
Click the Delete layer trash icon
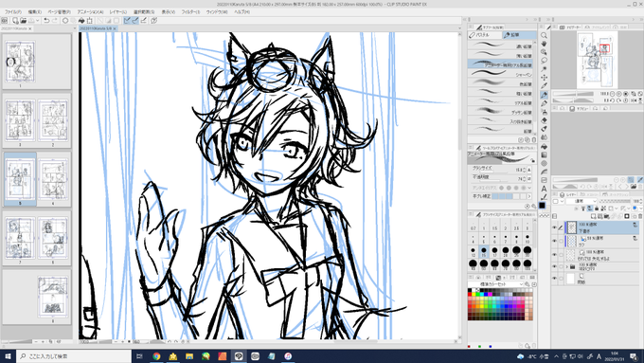[x=639, y=216]
